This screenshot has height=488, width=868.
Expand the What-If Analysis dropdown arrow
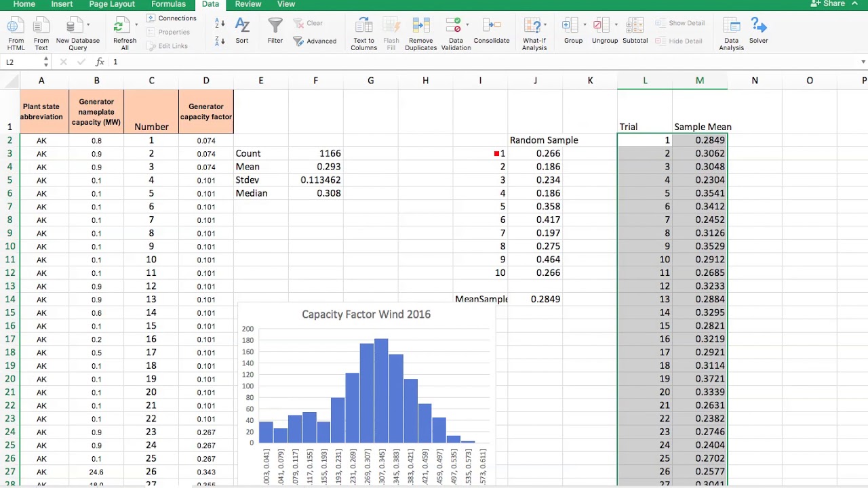pyautogui.click(x=545, y=25)
